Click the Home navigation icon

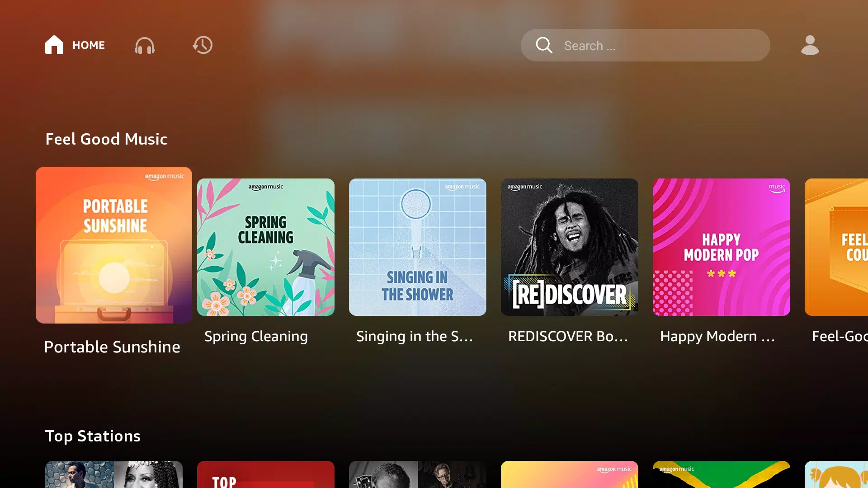point(54,45)
